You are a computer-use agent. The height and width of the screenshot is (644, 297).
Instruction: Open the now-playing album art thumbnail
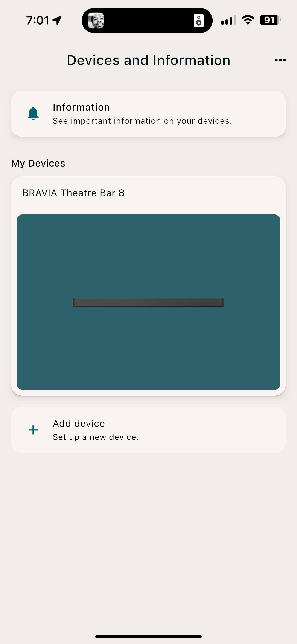(x=96, y=20)
